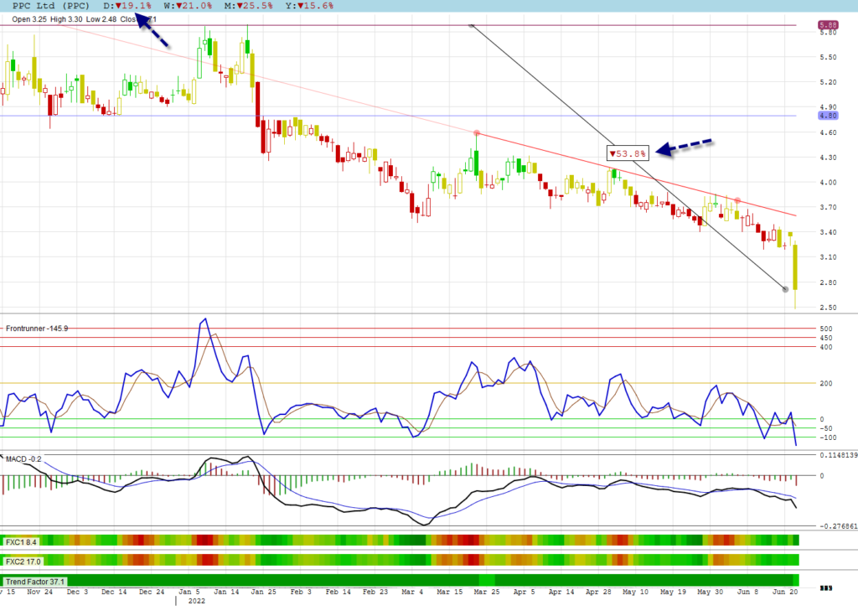
Task: Click the Frontrunner -145.9 indicator label
Action: [37, 329]
